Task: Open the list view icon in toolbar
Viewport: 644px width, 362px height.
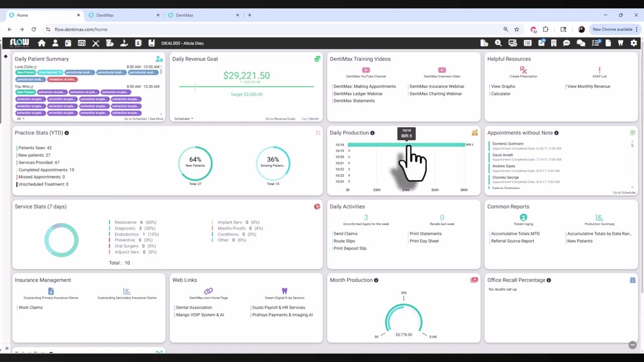Action: point(527,43)
